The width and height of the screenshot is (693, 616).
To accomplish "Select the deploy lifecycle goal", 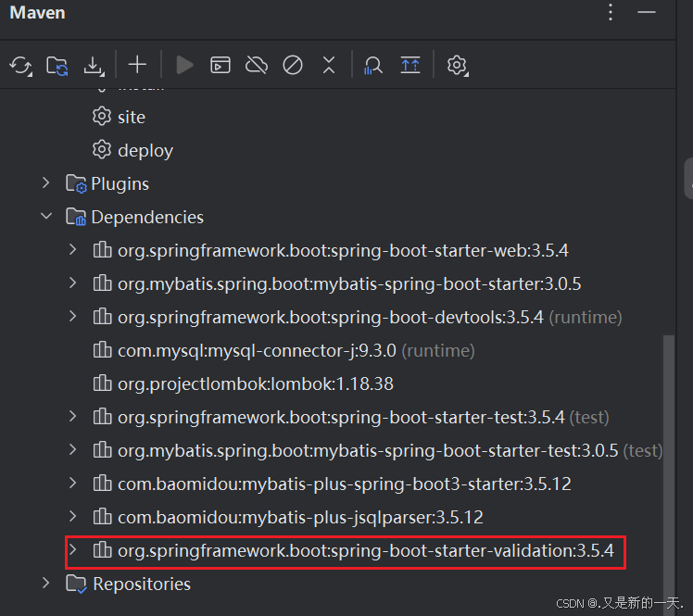I will [x=145, y=151].
